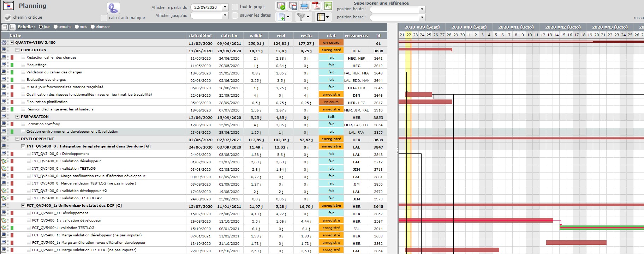Open the position haute dropdown
Screen dimensions: 644x254
[x=422, y=9]
